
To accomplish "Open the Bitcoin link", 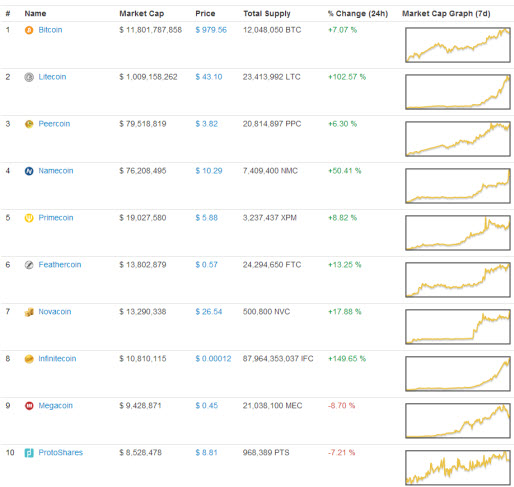I will point(50,30).
